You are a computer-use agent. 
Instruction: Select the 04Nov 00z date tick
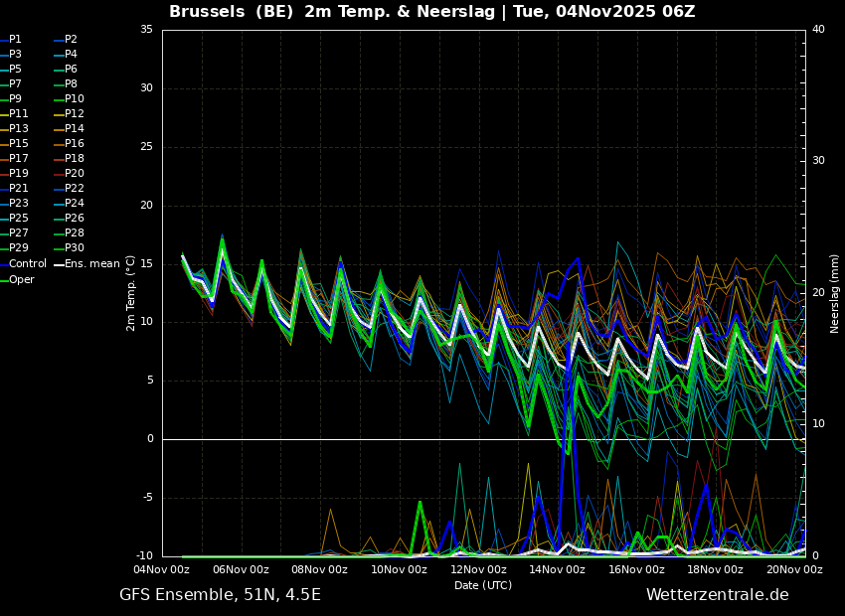(162, 570)
